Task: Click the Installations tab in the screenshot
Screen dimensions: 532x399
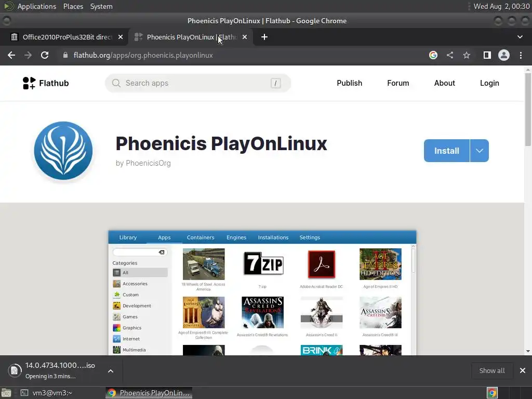Action: 273,237
